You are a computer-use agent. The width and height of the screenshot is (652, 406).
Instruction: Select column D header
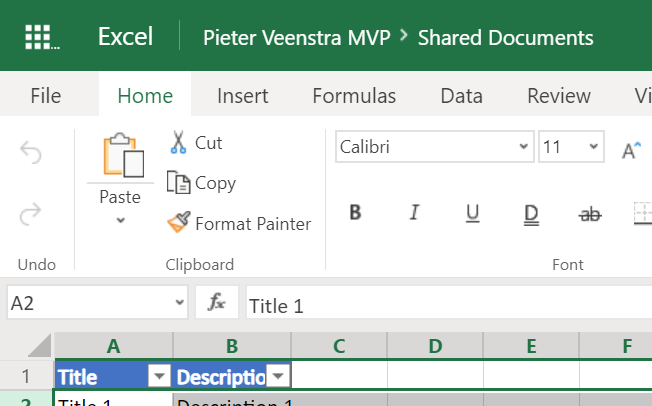tap(435, 345)
